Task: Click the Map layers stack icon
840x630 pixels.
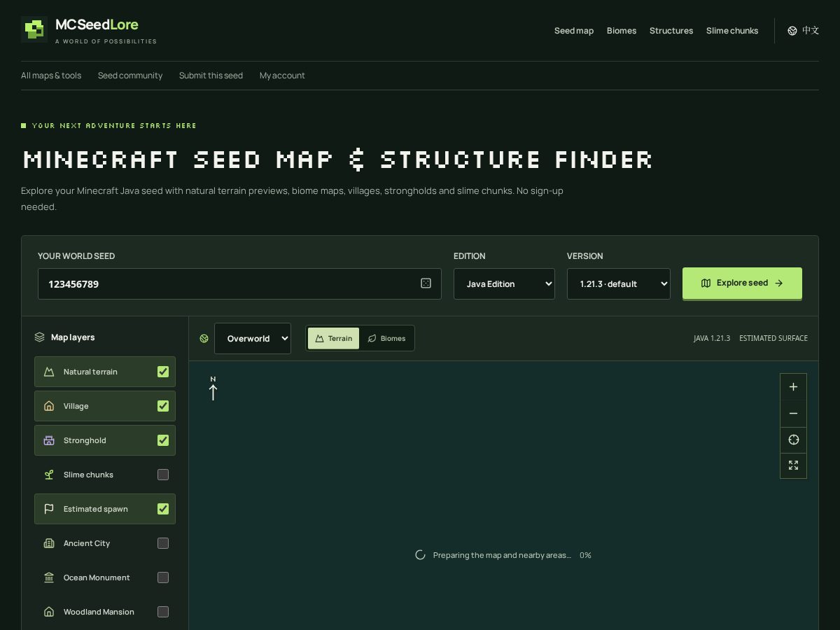Action: point(40,337)
